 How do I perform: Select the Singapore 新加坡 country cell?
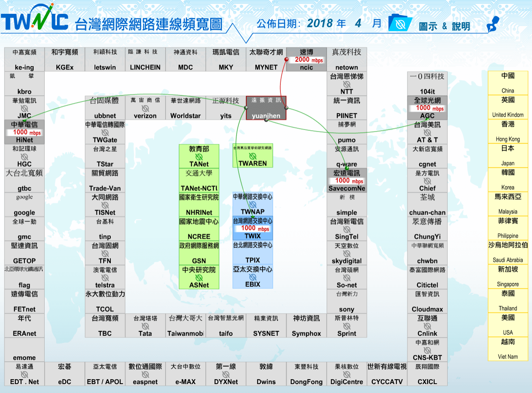pyautogui.click(x=508, y=276)
